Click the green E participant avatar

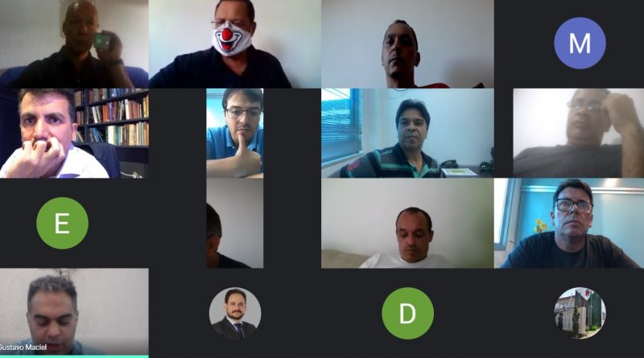click(62, 223)
